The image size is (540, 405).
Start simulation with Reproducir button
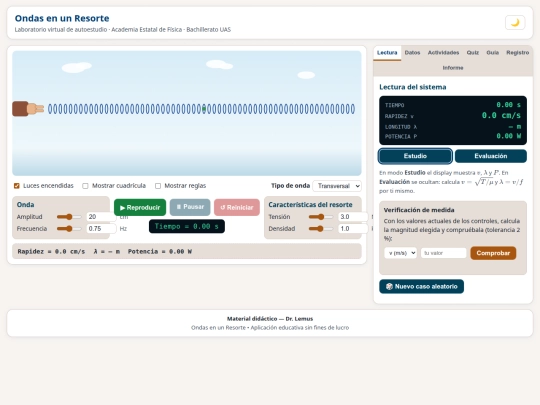[140, 208]
